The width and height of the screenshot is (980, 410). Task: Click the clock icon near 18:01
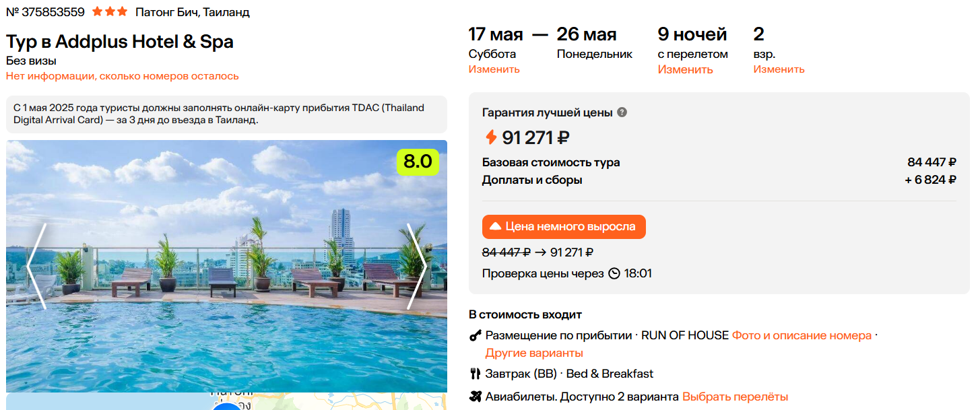pyautogui.click(x=614, y=273)
